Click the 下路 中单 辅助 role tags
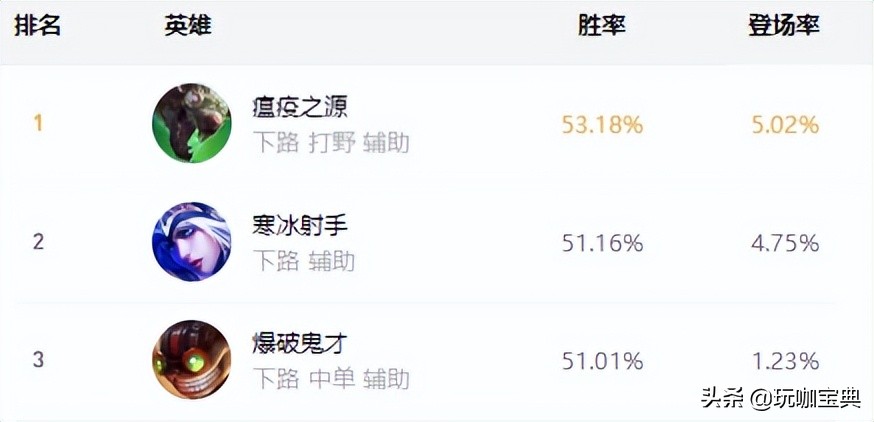Screen dimensions: 874x422 331,380
